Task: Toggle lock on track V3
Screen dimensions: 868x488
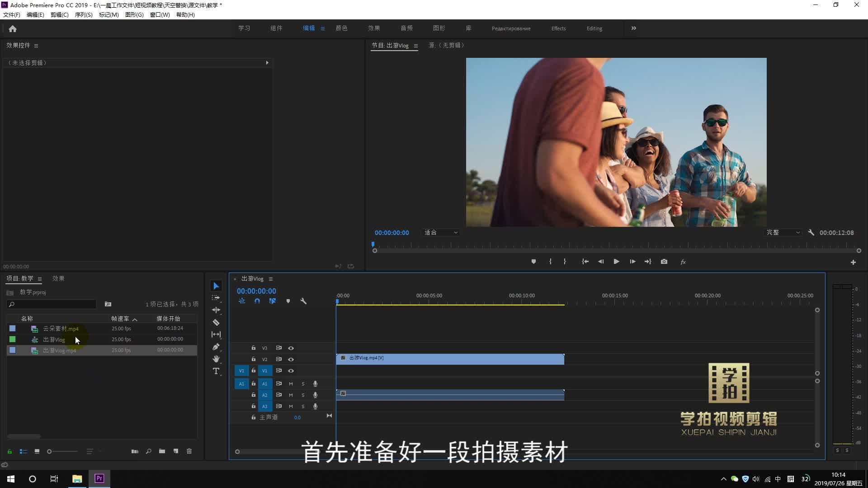Action: click(253, 348)
